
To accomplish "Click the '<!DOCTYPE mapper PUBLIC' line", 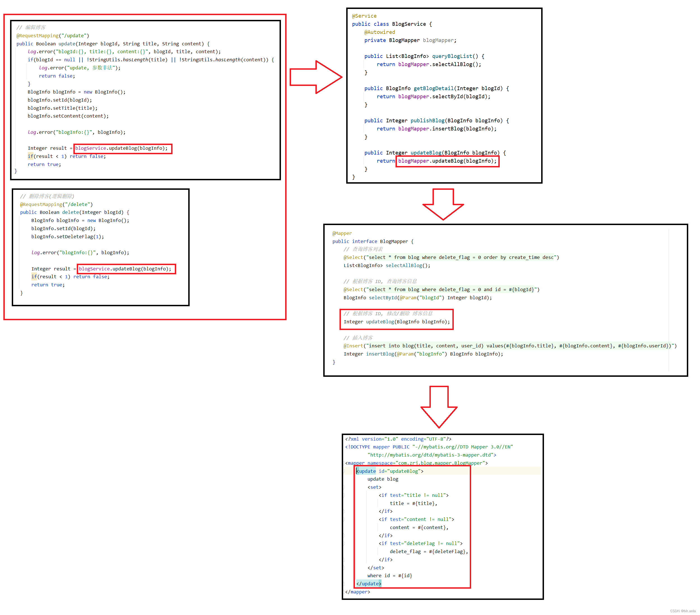I will coord(429,447).
